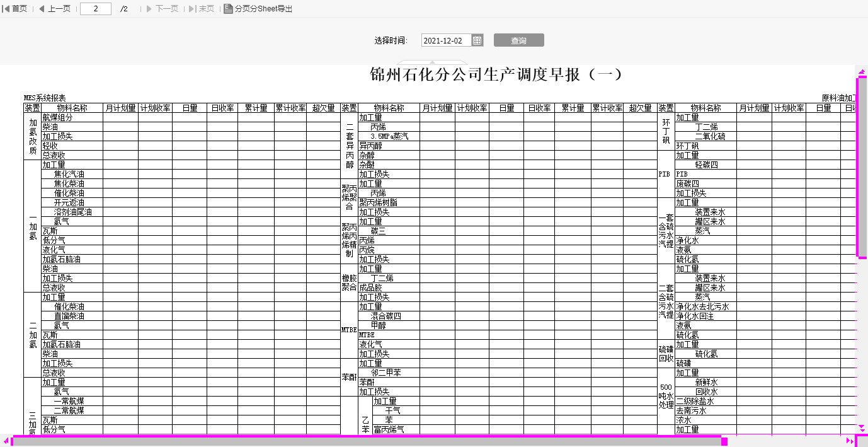
Task: Go to first page via 首页
Action: tap(15, 9)
